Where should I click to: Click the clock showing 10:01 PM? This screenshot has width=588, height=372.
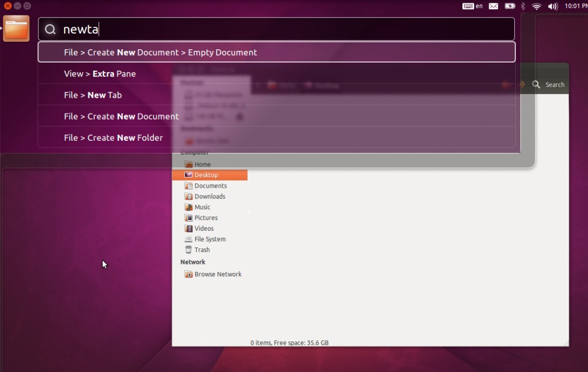[575, 6]
